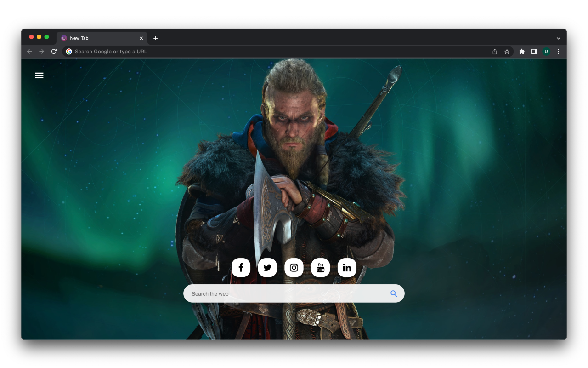The image size is (588, 368).
Task: Toggle the browser side panel
Action: click(x=534, y=52)
